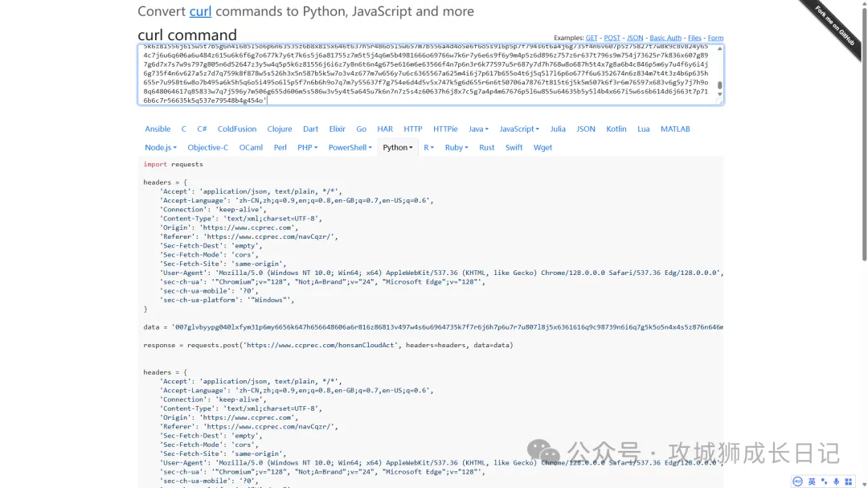The height and width of the screenshot is (488, 868).
Task: Load the JSON example link
Action: click(635, 38)
